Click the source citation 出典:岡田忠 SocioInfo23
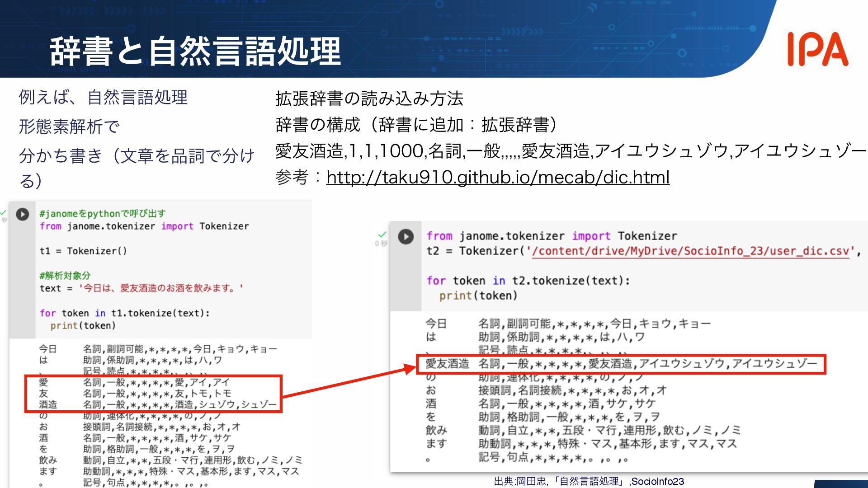This screenshot has height=488, width=868. click(x=589, y=482)
